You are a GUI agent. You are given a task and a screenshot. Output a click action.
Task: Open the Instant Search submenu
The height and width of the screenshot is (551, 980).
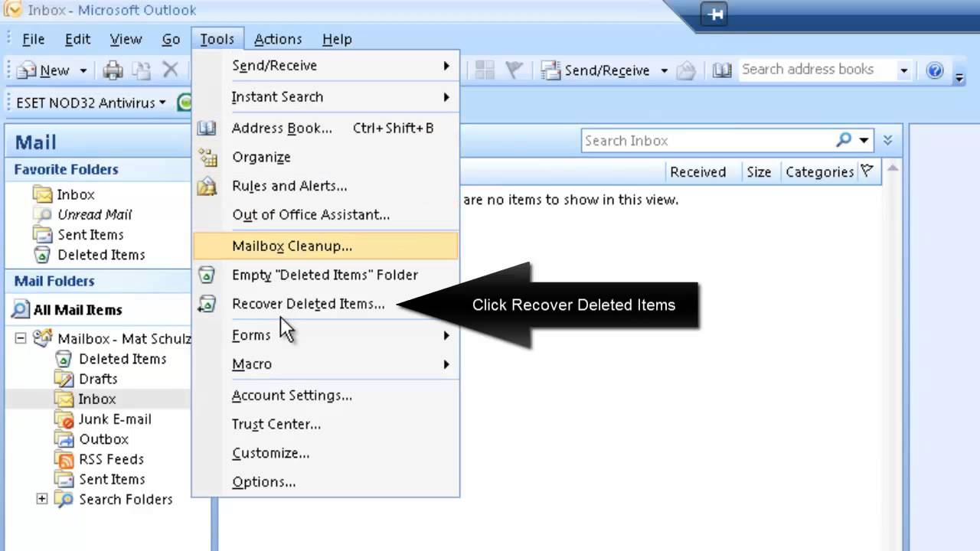tap(326, 97)
